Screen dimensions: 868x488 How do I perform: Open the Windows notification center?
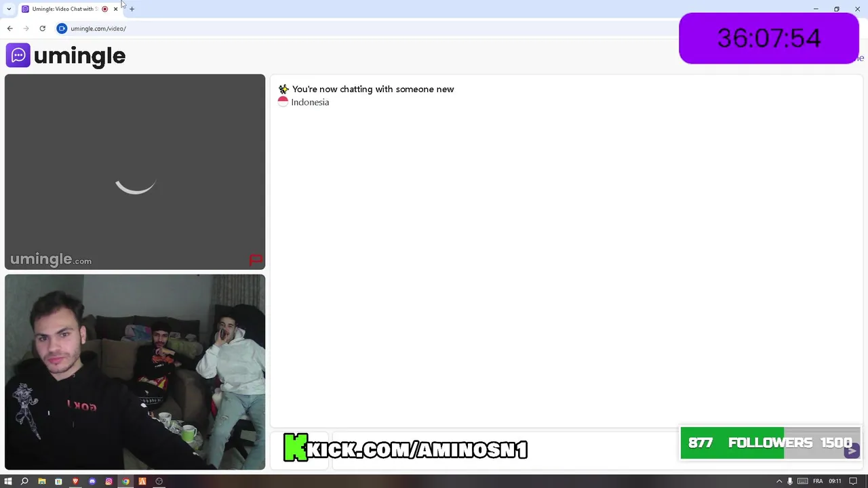854,481
